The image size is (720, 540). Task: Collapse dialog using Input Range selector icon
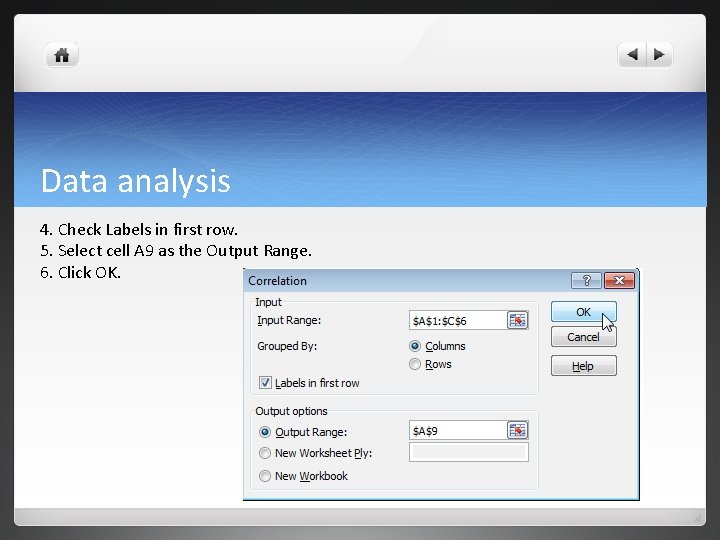(x=518, y=320)
